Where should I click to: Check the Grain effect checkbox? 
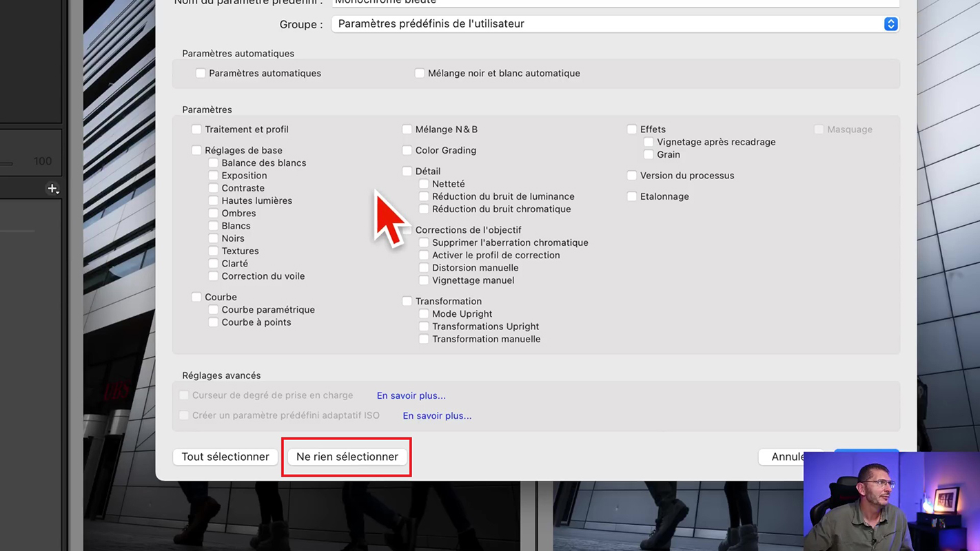click(649, 155)
